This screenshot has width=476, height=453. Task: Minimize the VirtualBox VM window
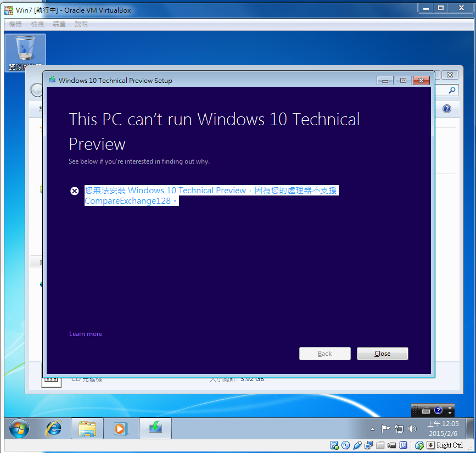tap(426, 8)
